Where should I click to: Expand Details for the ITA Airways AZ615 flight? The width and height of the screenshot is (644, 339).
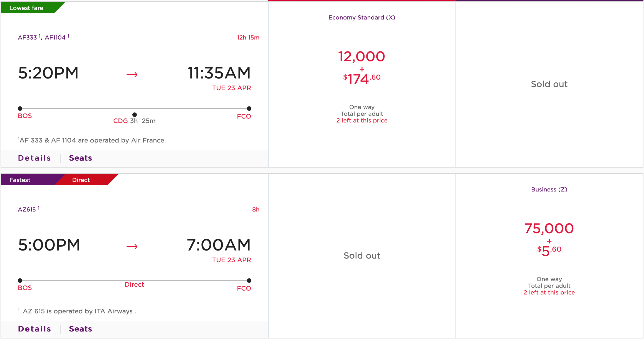tap(34, 329)
